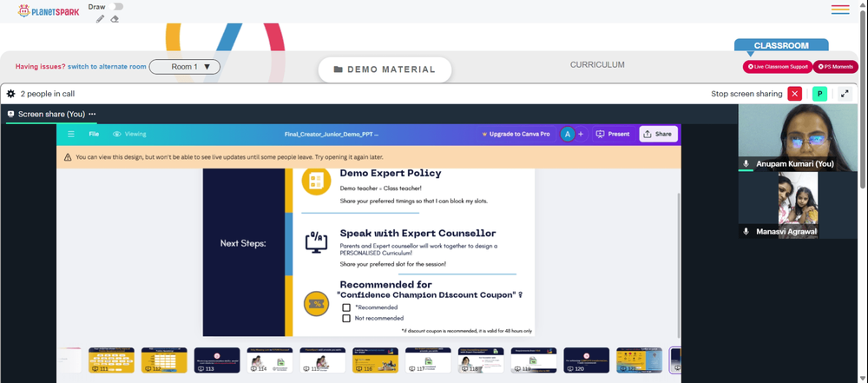Click the Canva Share button
This screenshot has width=868, height=383.
tap(658, 134)
